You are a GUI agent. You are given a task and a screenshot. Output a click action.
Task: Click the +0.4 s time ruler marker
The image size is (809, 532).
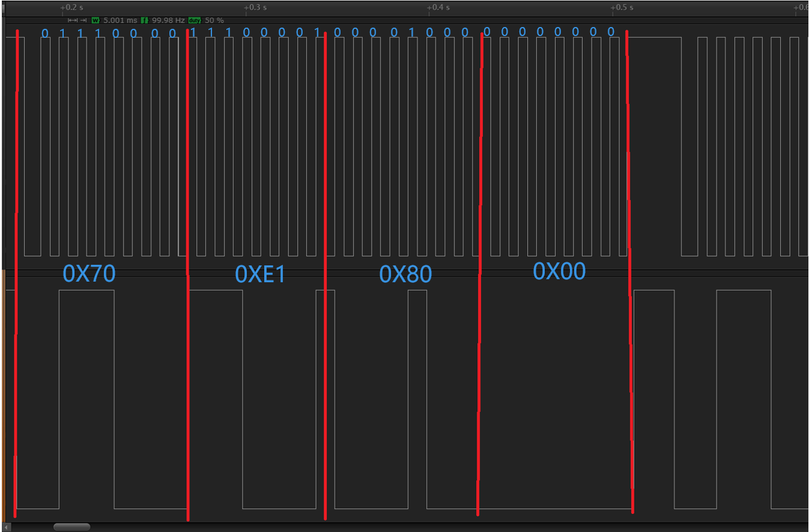pos(438,8)
